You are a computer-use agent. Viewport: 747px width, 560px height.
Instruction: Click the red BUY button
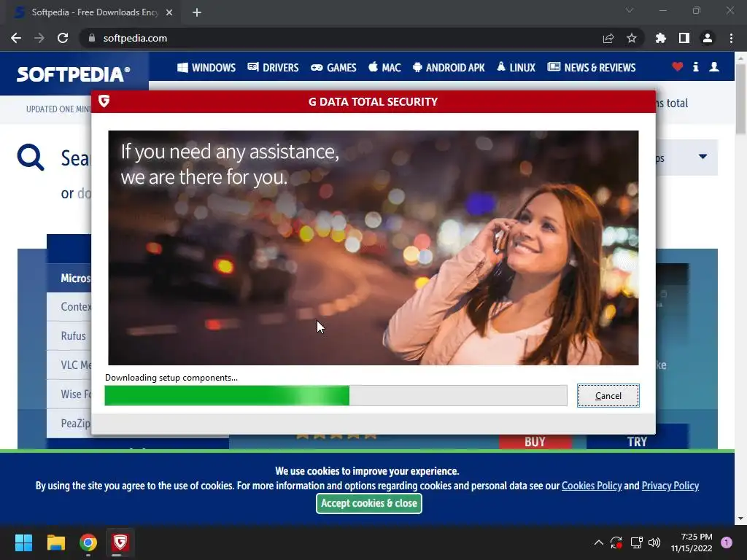[x=535, y=441]
